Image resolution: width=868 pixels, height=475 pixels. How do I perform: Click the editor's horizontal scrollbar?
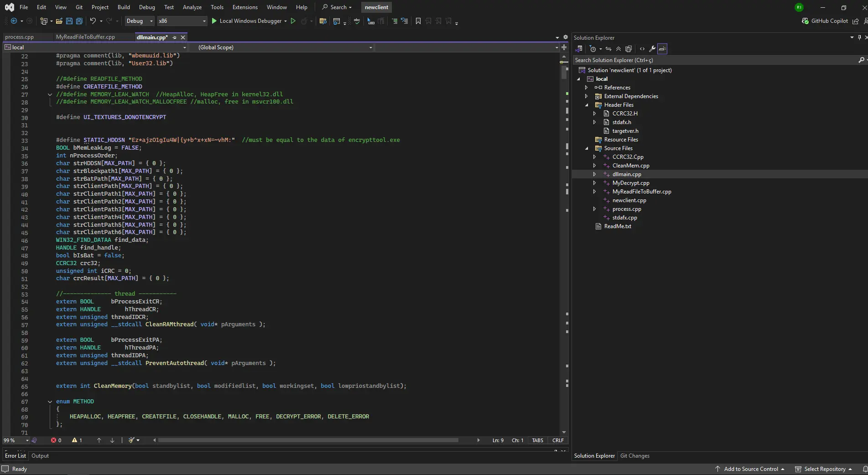tap(308, 440)
